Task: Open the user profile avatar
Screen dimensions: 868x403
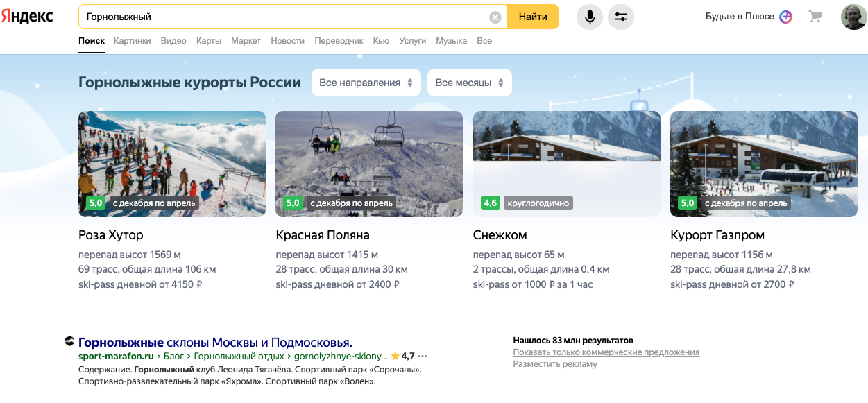Action: point(853,17)
